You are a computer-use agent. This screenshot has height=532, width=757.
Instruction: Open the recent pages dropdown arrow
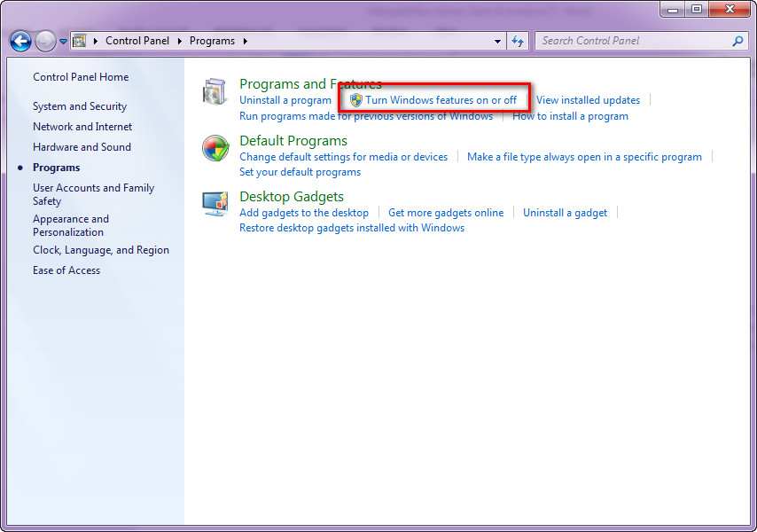pos(63,42)
